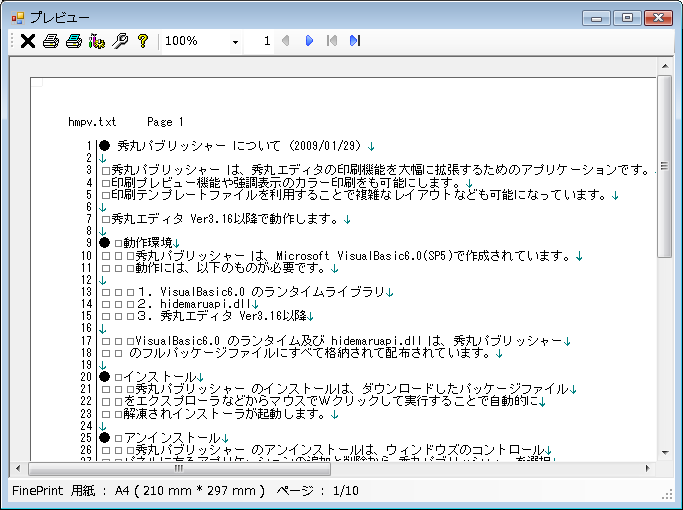Click the horizontal scrollbar thumb
Image resolution: width=683 pixels, height=510 pixels.
coord(178,468)
